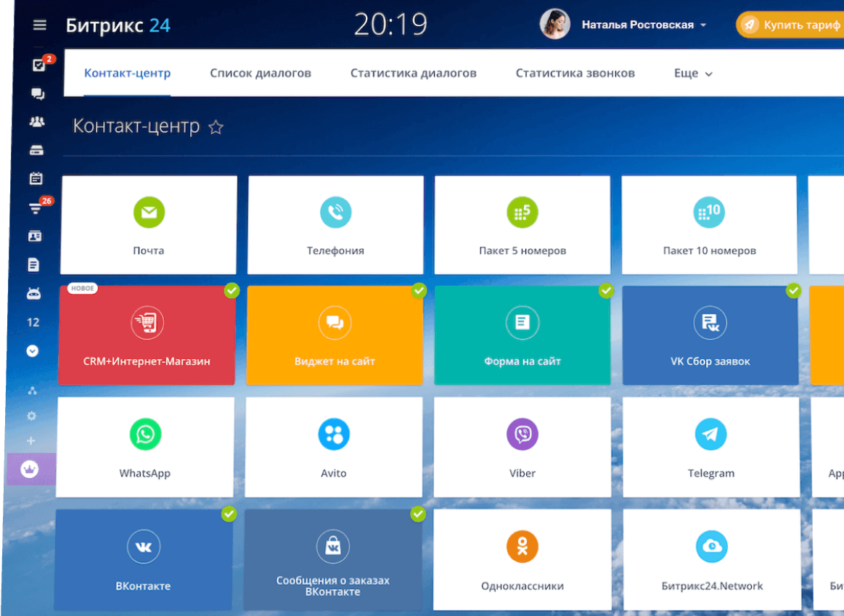The width and height of the screenshot is (844, 616).
Task: Click checkmark on ВКонтакте tile
Action: pyautogui.click(x=229, y=514)
